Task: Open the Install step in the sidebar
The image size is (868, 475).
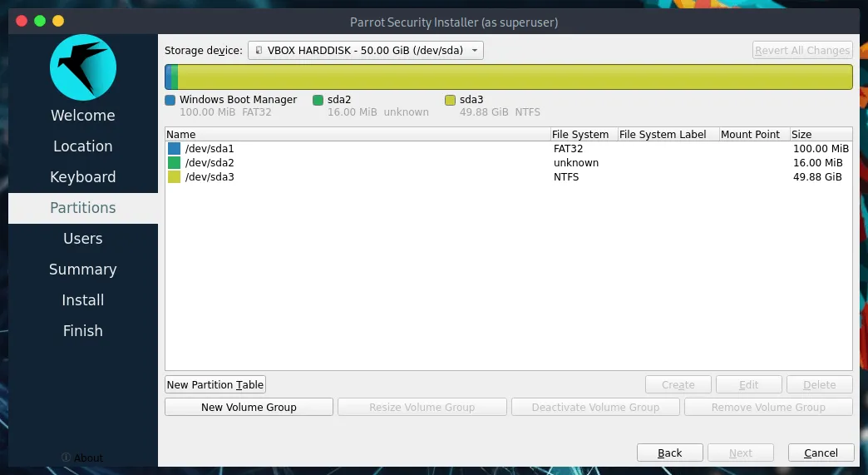Action: (83, 300)
